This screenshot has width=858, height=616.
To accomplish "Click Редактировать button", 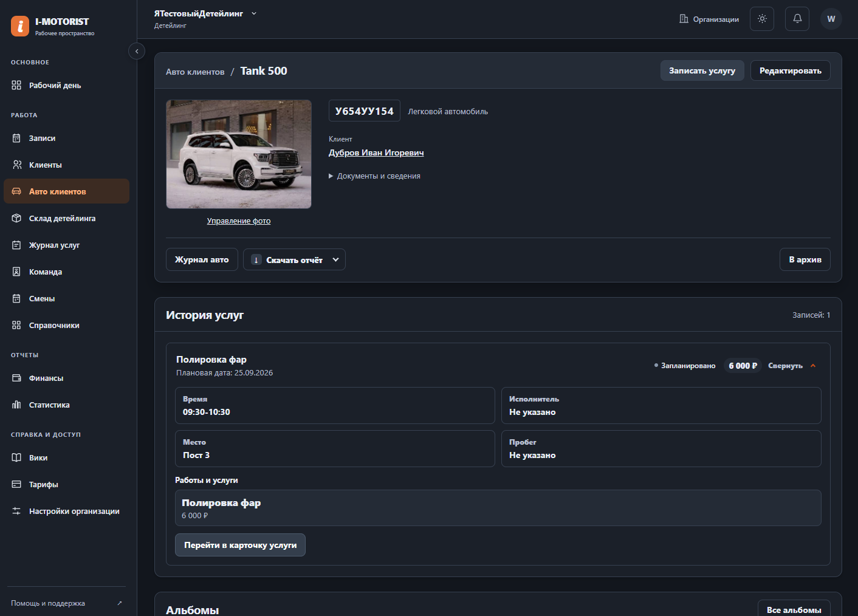I will 790,70.
